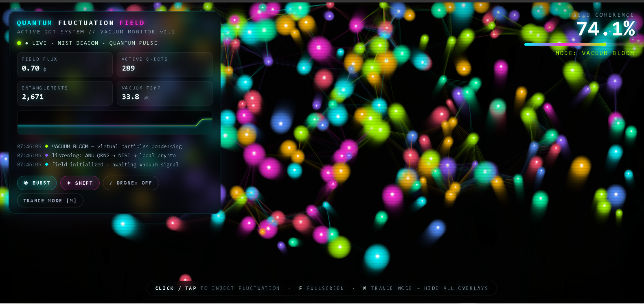Select the Entanglements value "2,671"
This screenshot has height=304, width=644.
point(33,97)
